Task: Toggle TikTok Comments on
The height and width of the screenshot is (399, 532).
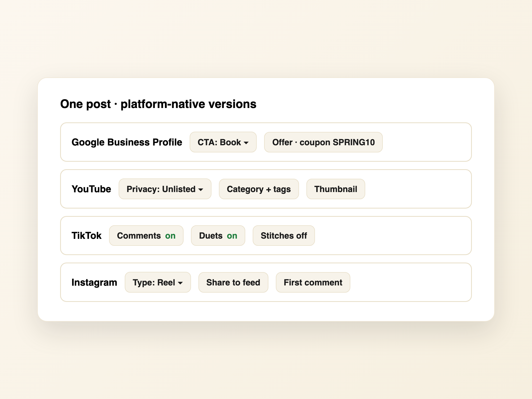Action: [146, 236]
